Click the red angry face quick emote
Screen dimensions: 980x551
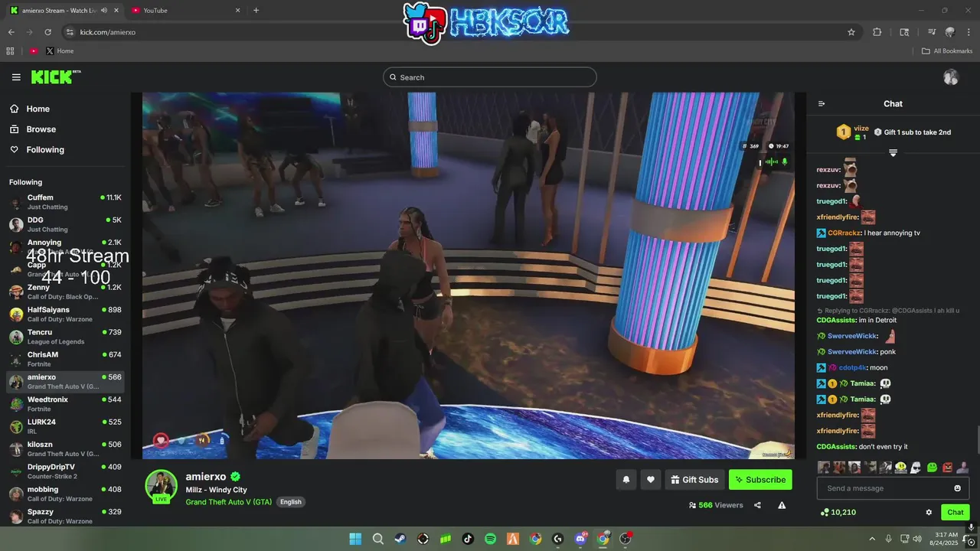tap(947, 467)
